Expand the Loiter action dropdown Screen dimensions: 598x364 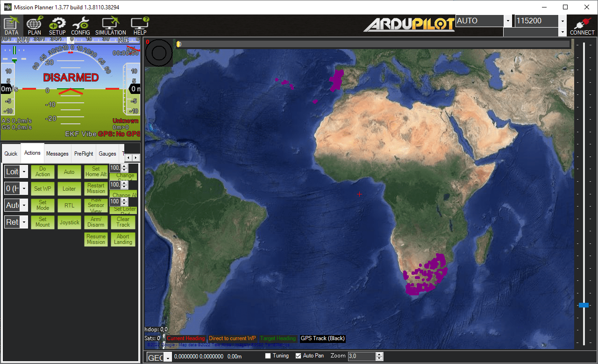[x=24, y=171]
